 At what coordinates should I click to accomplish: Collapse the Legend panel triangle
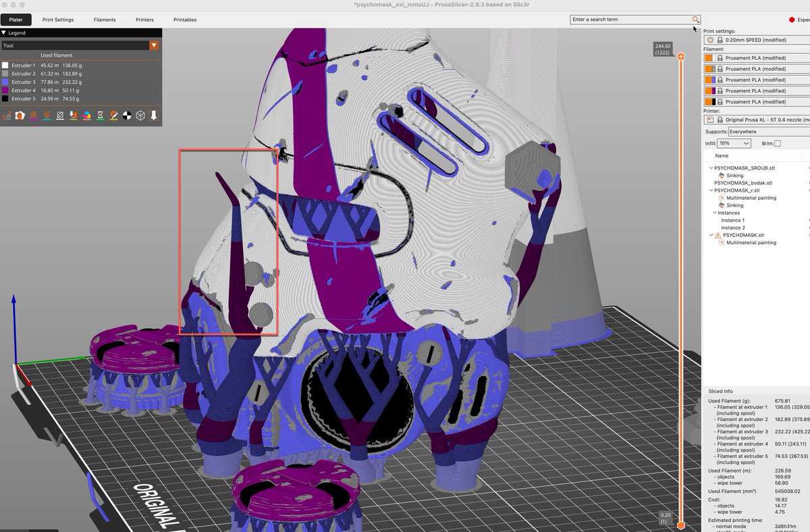4,32
